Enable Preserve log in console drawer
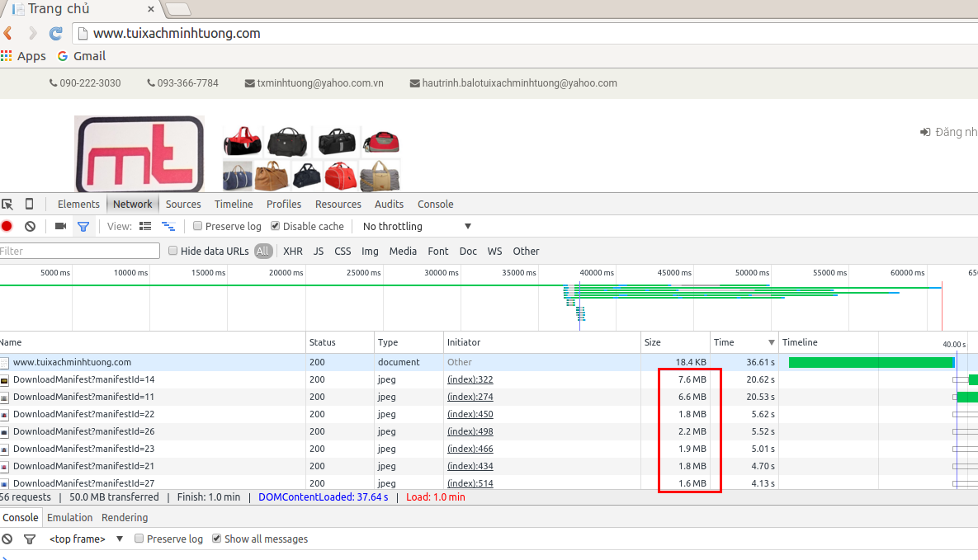Screen dimensions: 978x560 (139, 539)
